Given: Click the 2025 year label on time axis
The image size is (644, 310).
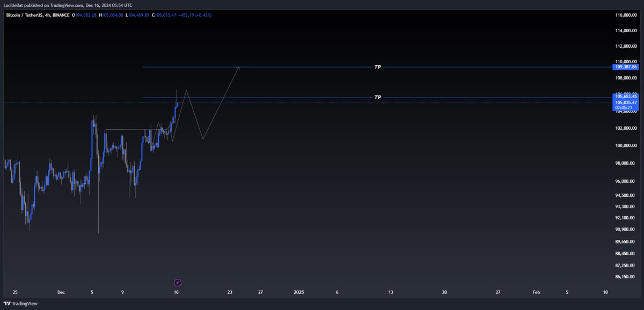Looking at the screenshot, I should point(299,292).
